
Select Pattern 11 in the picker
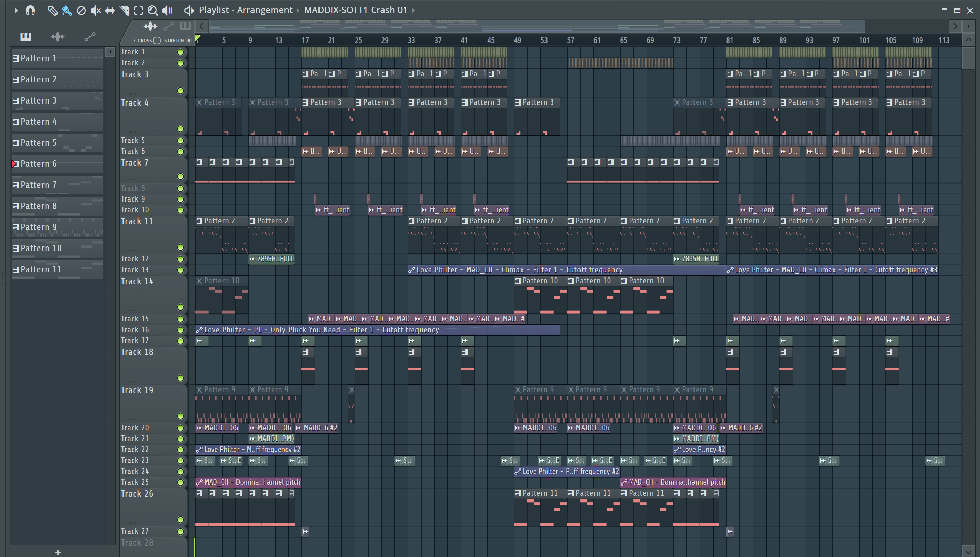(58, 269)
